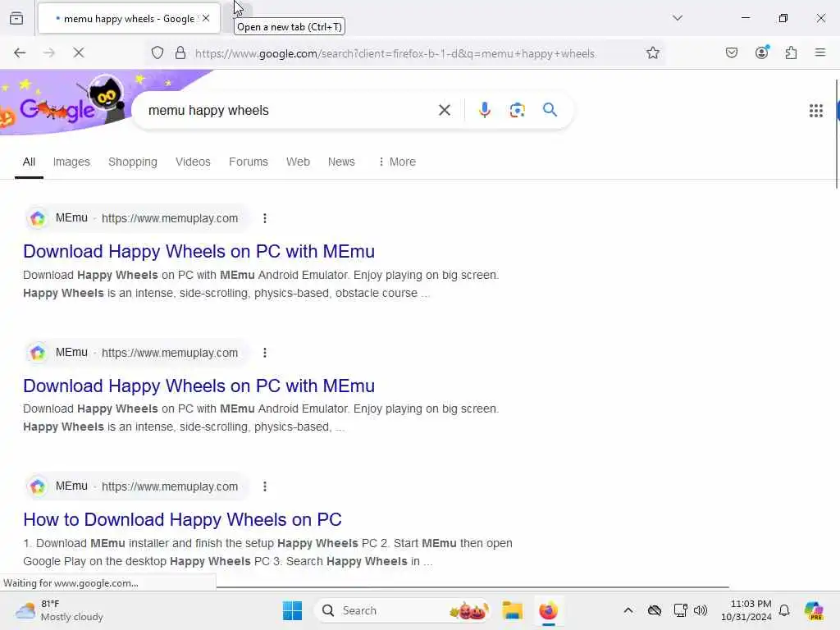This screenshot has height=630, width=840.
Task: Switch to the News tab
Action: (x=341, y=162)
